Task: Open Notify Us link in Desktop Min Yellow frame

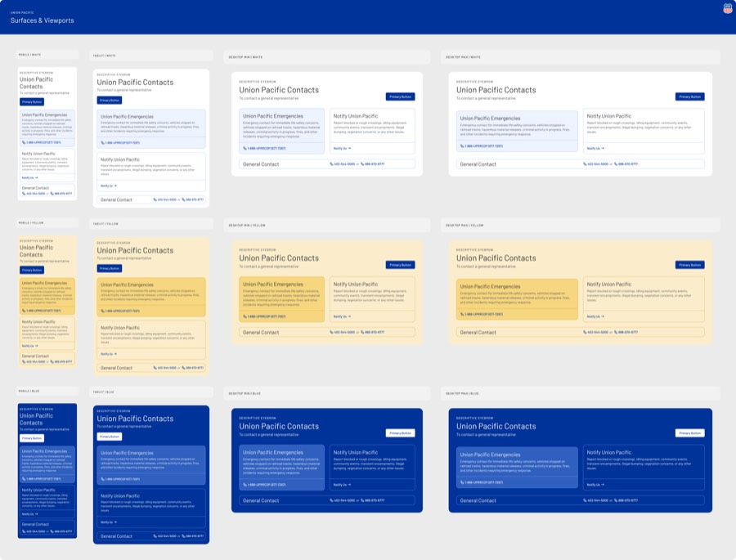Action: 342,316
